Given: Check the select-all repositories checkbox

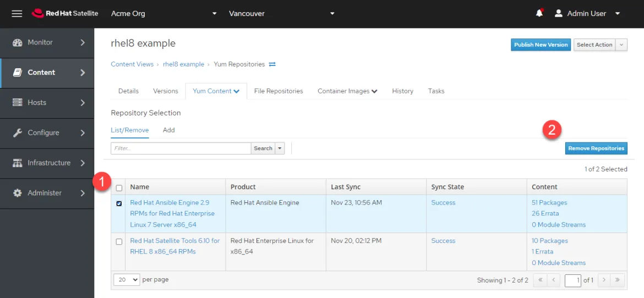Looking at the screenshot, I should [119, 187].
